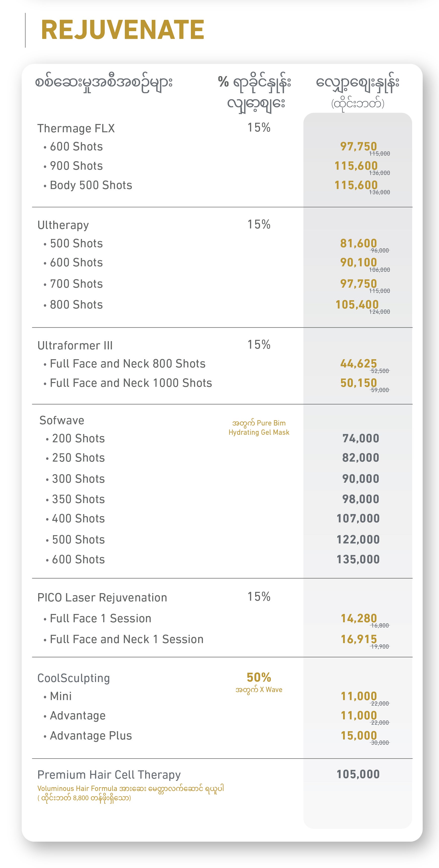This screenshot has width=439, height=868.
Task: Click the 50% X Wave discount label
Action: (x=259, y=682)
